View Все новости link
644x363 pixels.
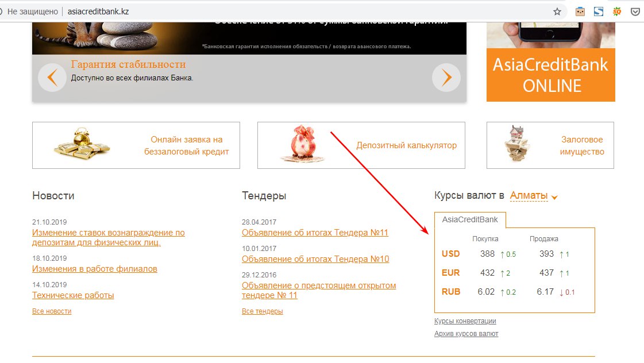[52, 311]
